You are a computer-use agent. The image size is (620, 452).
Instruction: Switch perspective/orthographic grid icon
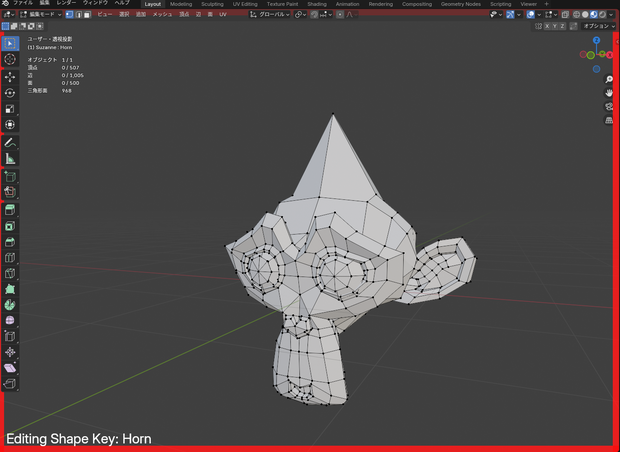pos(609,120)
